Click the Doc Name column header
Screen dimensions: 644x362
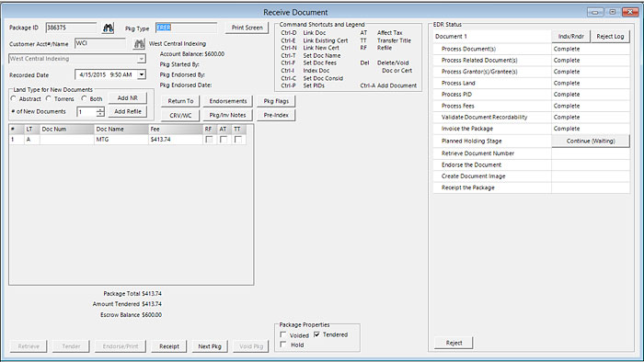121,130
